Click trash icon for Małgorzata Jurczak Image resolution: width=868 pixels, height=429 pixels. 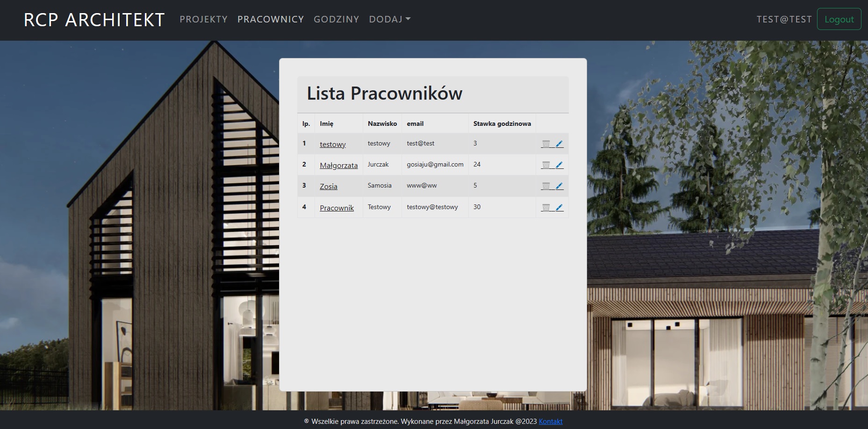(546, 165)
